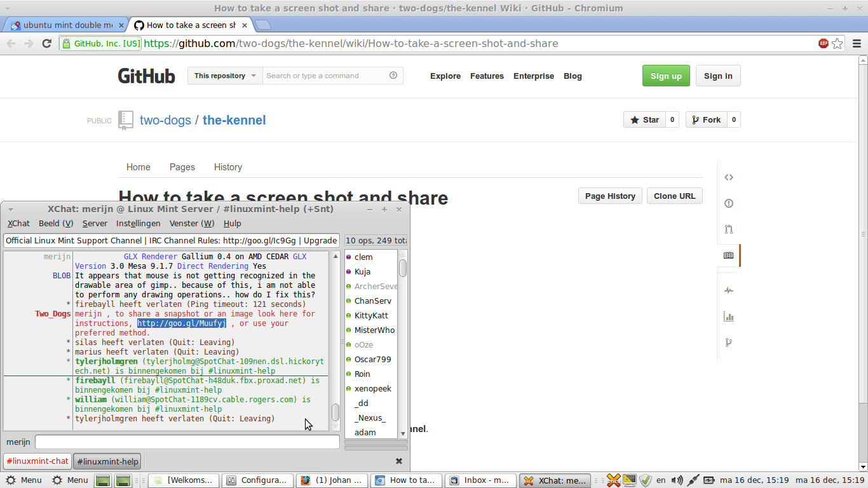Open Blog in GitHub header
868x488 pixels.
pos(573,76)
